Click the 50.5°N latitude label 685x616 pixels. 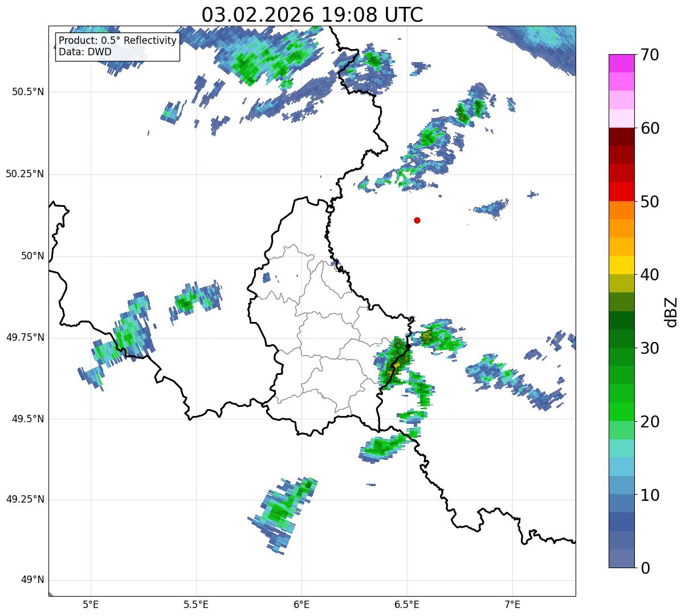click(x=28, y=92)
